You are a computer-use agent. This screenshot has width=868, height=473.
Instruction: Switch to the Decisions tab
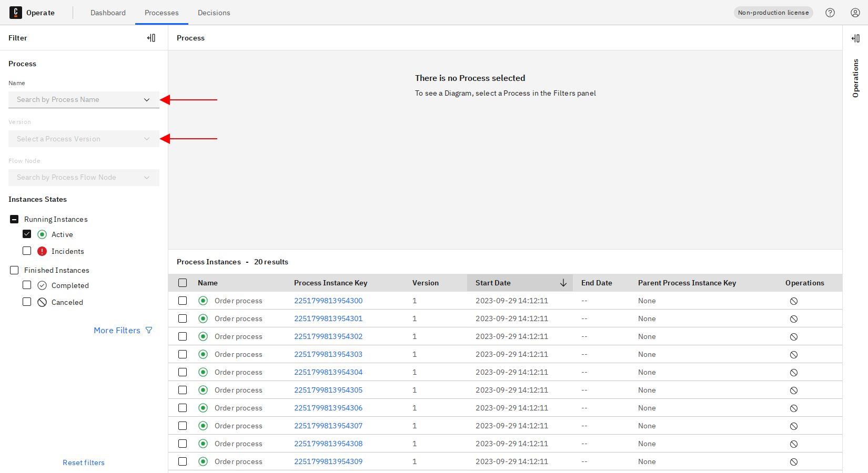click(x=214, y=13)
